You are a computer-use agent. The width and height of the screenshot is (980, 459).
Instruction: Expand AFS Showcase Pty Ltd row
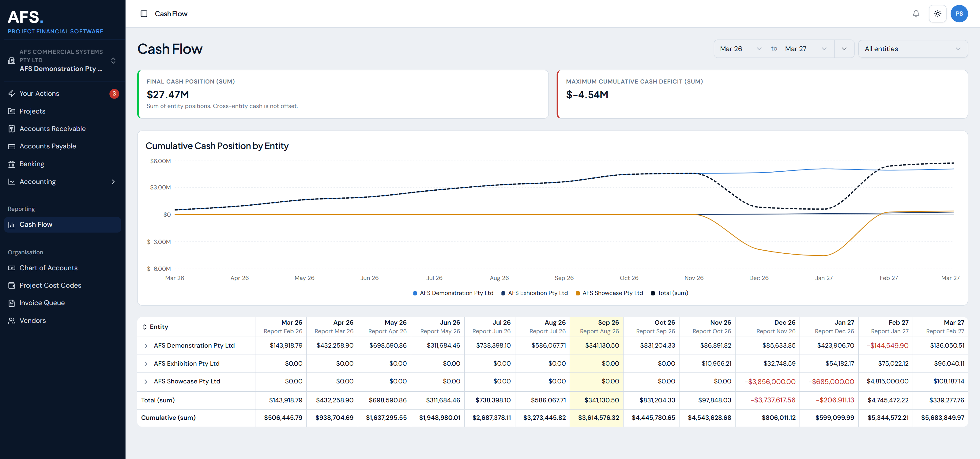point(146,382)
